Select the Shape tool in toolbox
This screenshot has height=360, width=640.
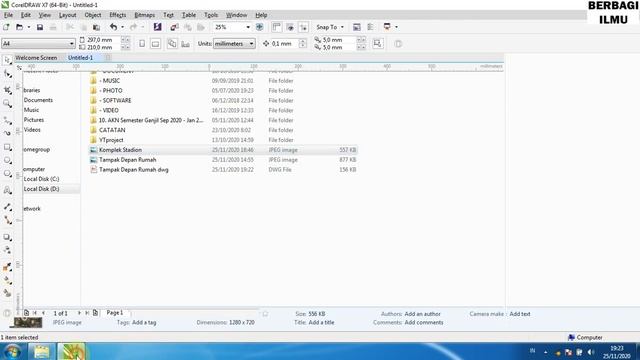point(7,74)
